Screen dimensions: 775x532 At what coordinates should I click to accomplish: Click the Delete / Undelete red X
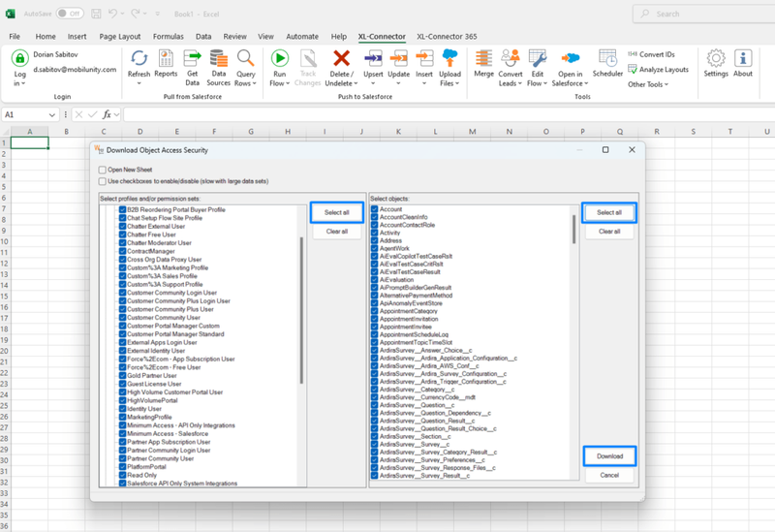click(341, 58)
